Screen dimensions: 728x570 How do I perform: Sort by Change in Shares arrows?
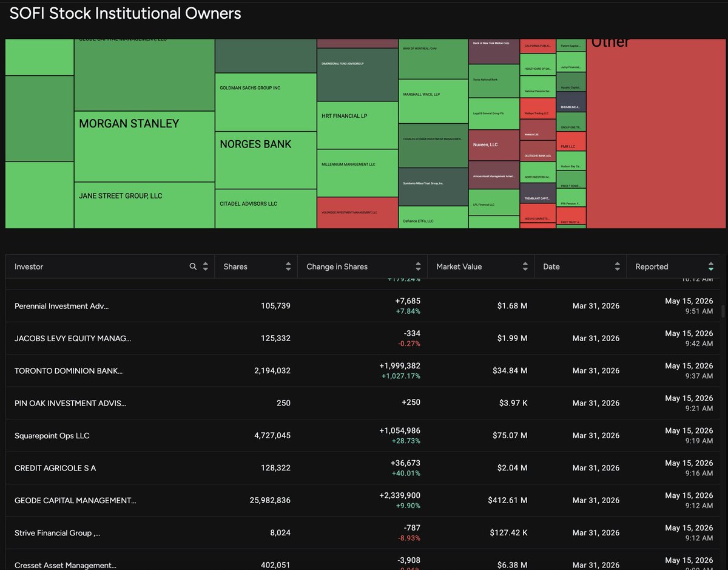[418, 266]
